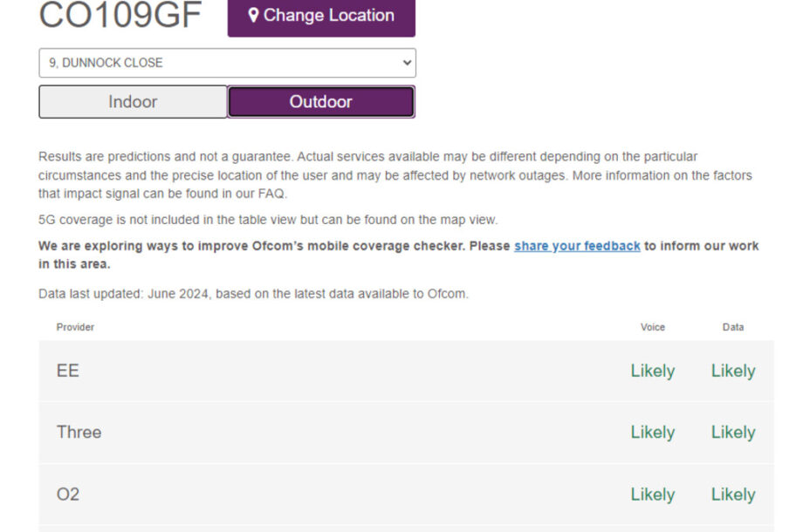Click O2's Voice Likely result
Viewport: 803px width, 532px height.
point(653,495)
